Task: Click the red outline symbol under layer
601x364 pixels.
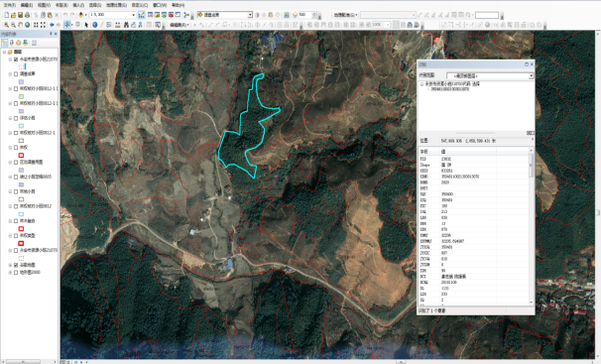Action: click(21, 155)
